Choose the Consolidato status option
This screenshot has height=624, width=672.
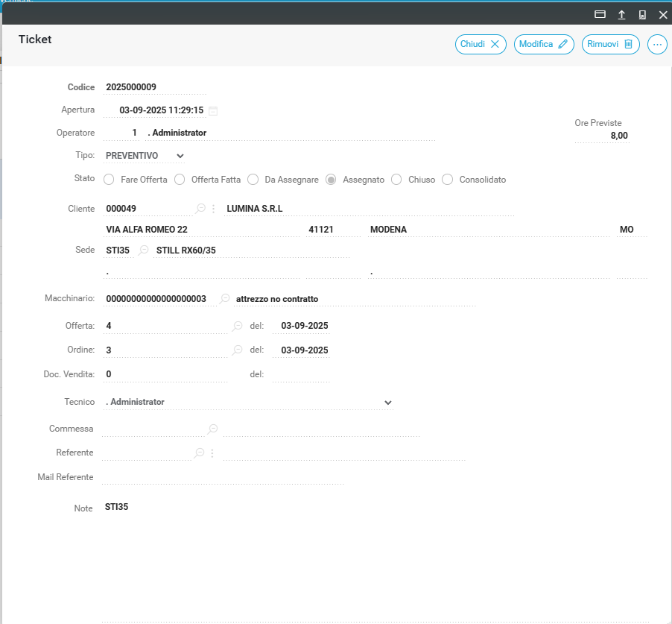[x=447, y=180]
